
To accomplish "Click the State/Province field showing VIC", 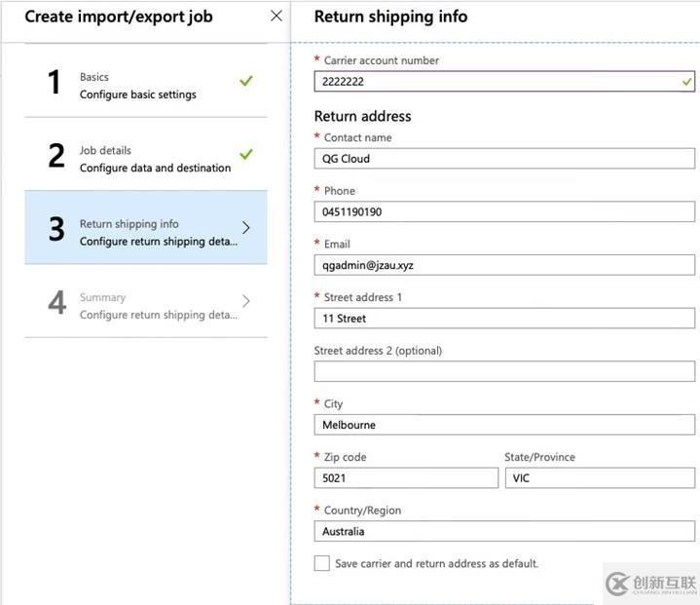I will [x=600, y=478].
